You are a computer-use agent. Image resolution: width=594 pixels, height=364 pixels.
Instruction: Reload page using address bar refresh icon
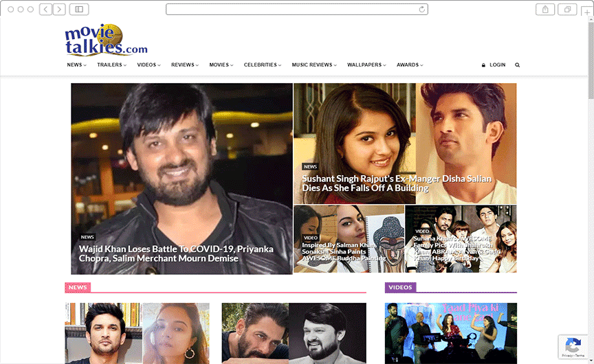pyautogui.click(x=422, y=9)
